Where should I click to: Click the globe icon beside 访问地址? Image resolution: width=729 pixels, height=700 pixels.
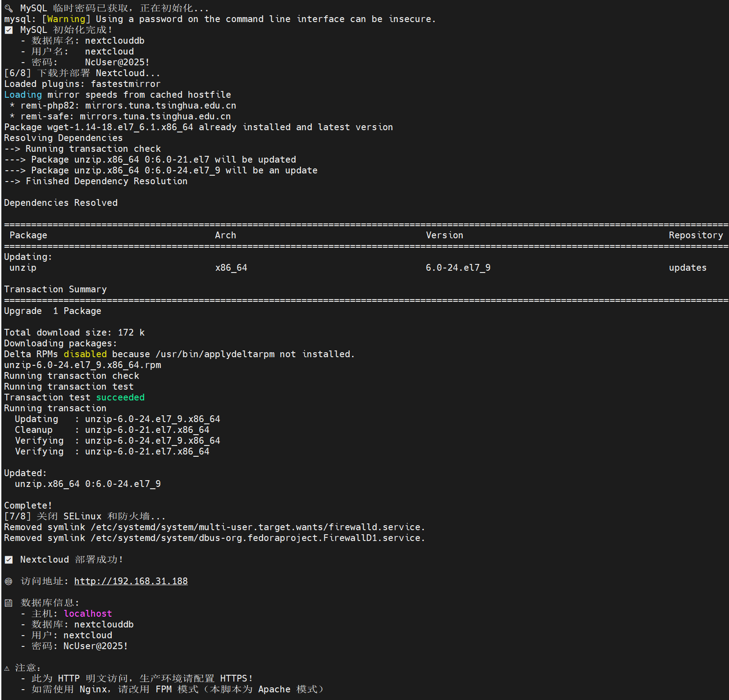9,581
